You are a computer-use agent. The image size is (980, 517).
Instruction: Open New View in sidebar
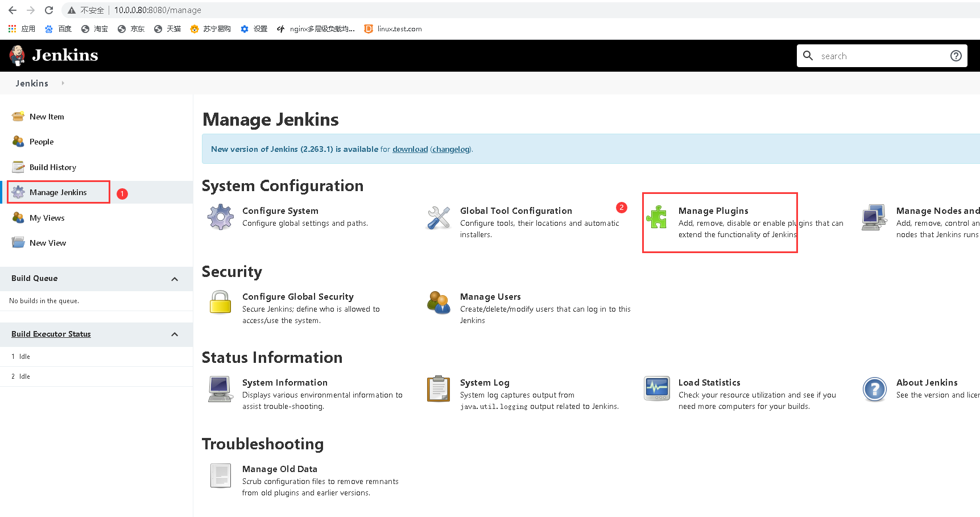(48, 243)
